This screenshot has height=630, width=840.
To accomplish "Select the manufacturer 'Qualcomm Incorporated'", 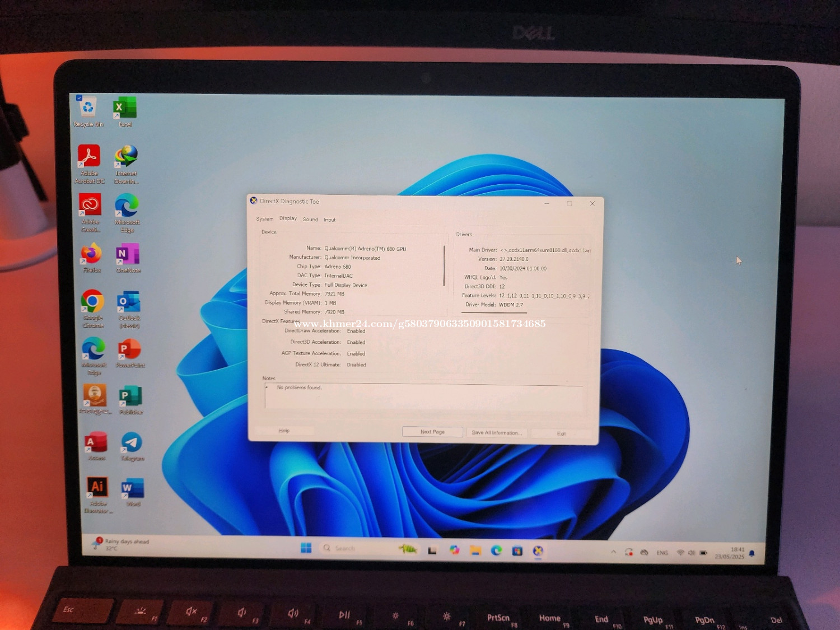I will click(352, 258).
